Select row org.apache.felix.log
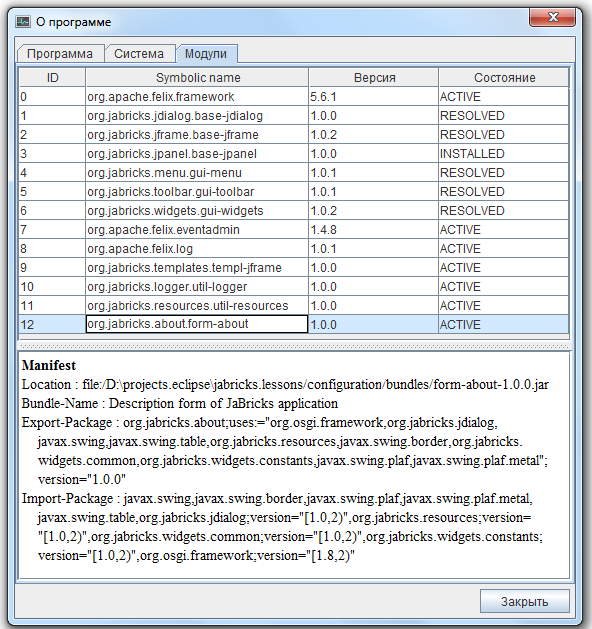 [294, 249]
